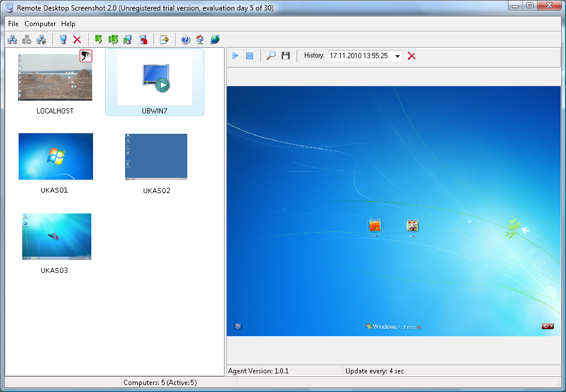The width and height of the screenshot is (566, 392).
Task: Click the add network computers toolbar icon
Action: pyautogui.click(x=12, y=40)
